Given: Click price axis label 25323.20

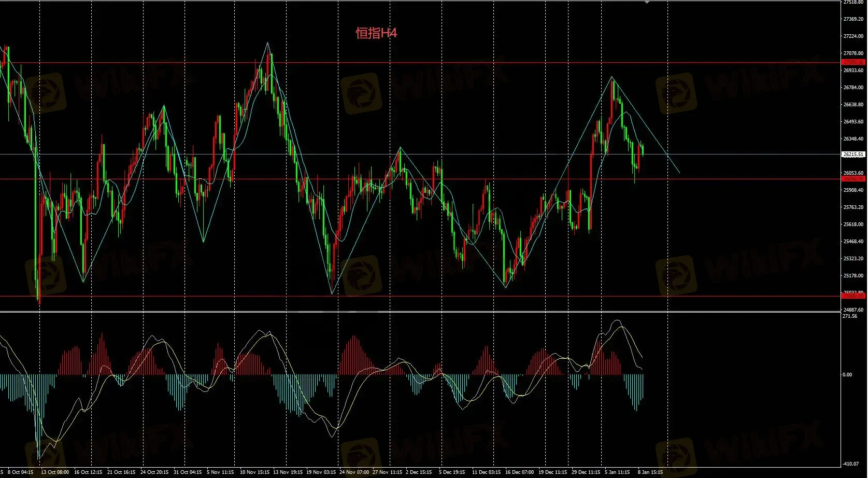Looking at the screenshot, I should coord(853,259).
